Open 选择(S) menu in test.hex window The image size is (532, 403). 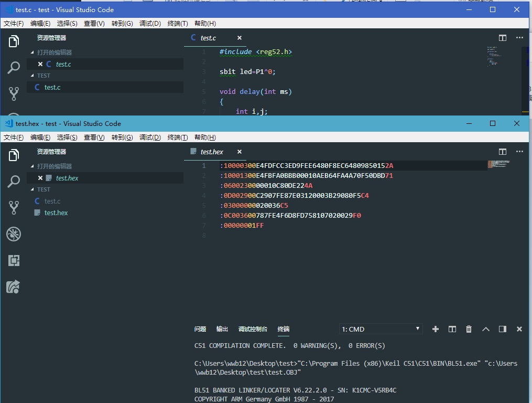(67, 137)
